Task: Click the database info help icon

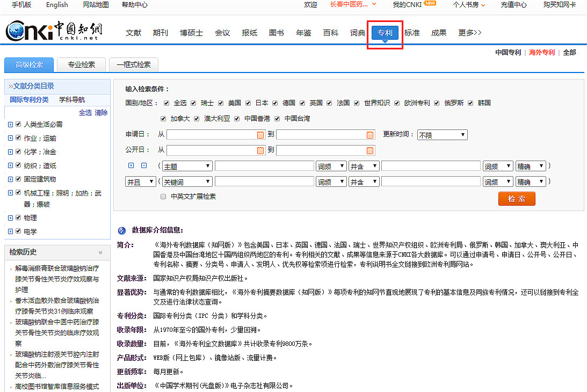Action: [x=122, y=230]
